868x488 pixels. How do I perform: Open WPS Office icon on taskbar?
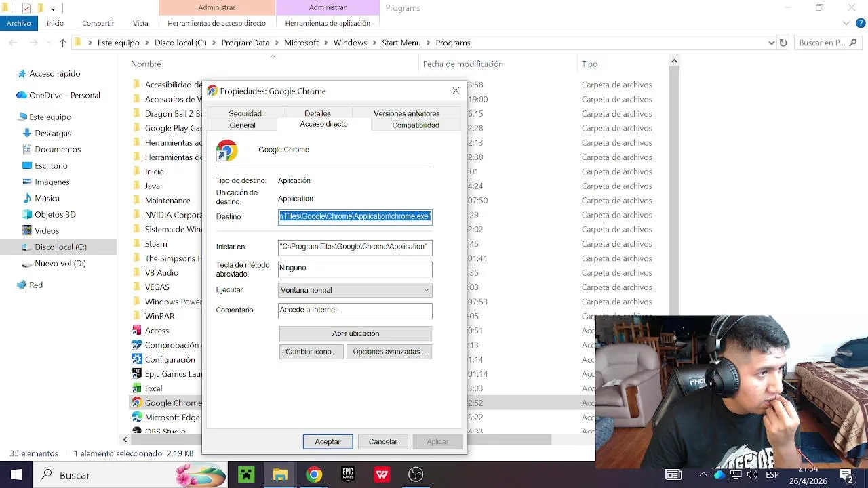(382, 474)
